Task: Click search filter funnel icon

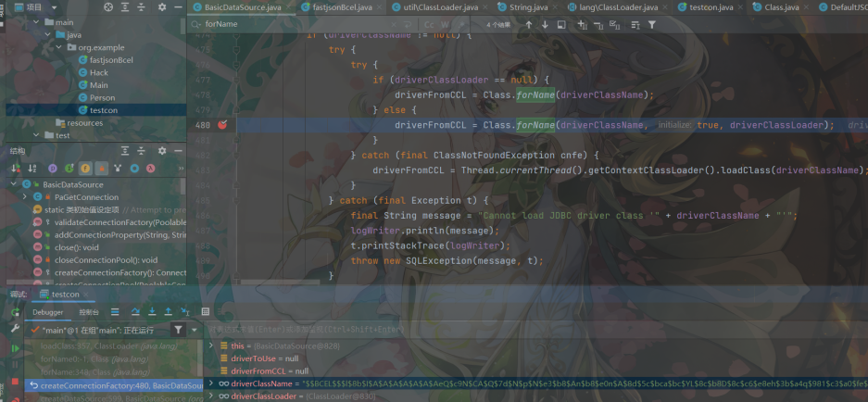Action: click(652, 24)
